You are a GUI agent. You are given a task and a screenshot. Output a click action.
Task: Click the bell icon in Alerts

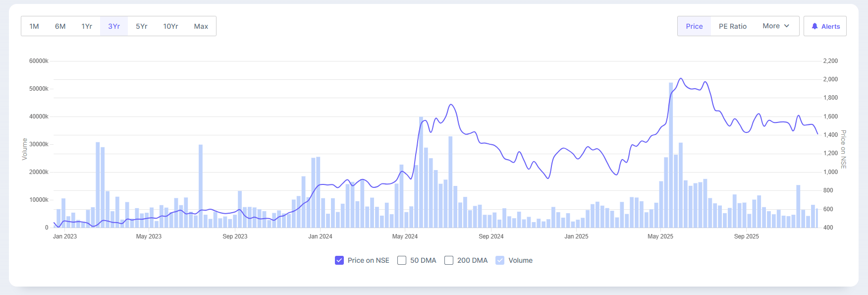[x=814, y=26]
